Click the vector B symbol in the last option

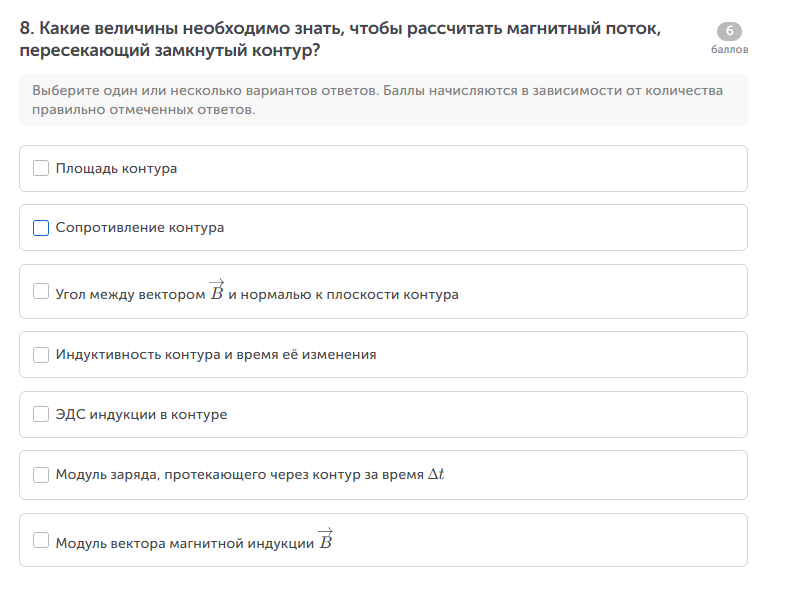pos(325,540)
